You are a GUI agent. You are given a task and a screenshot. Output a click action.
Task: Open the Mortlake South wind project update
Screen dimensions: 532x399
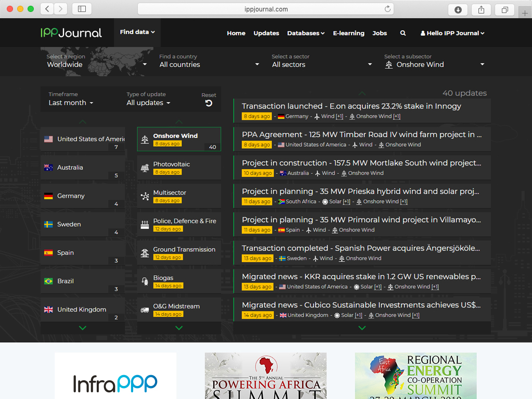pyautogui.click(x=361, y=163)
